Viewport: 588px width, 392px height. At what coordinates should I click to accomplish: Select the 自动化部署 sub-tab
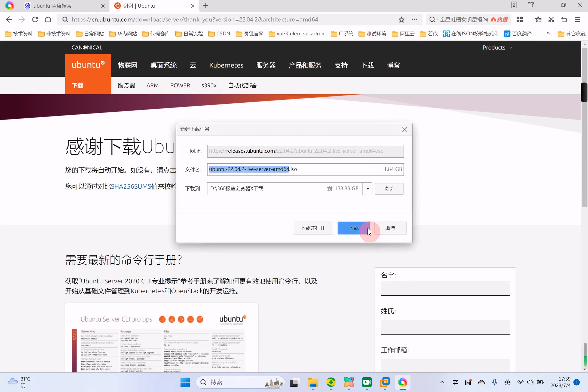pyautogui.click(x=242, y=85)
